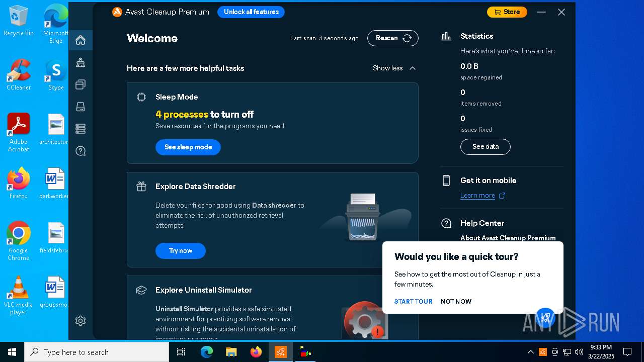Open About Avast Cleanup Premium link
This screenshot has width=644, height=362.
508,238
